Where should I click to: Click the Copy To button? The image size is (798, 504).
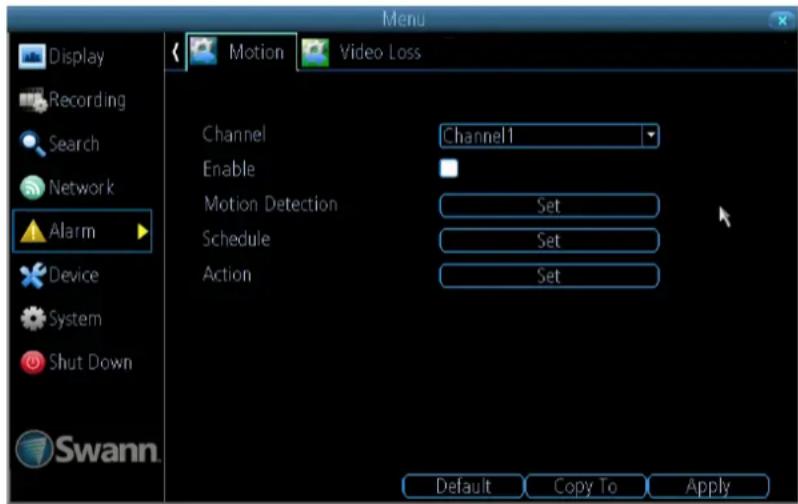coord(585,486)
